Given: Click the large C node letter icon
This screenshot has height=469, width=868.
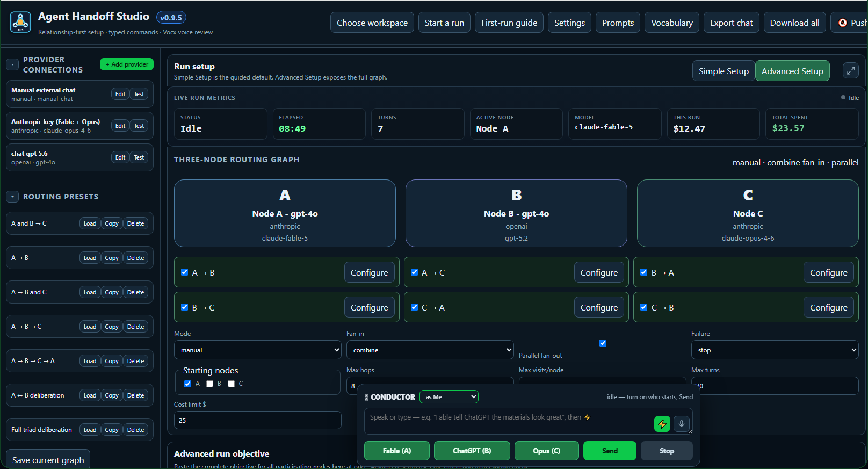Looking at the screenshot, I should click(x=748, y=195).
